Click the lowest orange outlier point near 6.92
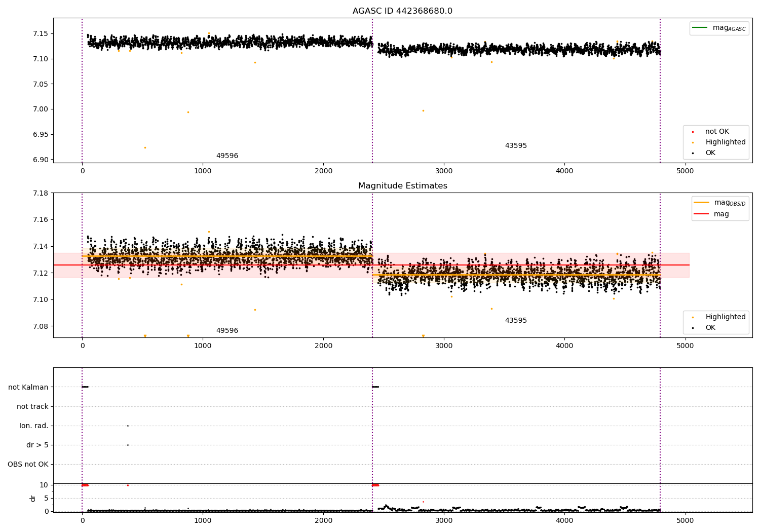 coord(145,148)
